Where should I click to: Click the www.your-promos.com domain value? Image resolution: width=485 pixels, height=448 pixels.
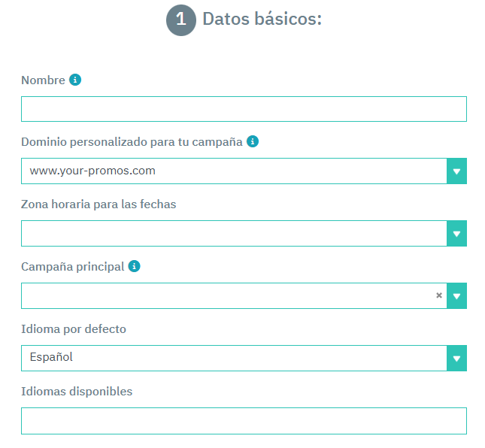[92, 171]
